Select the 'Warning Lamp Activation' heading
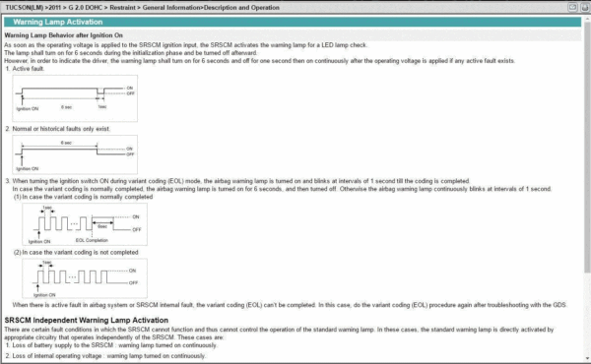The width and height of the screenshot is (591, 364). (x=58, y=22)
